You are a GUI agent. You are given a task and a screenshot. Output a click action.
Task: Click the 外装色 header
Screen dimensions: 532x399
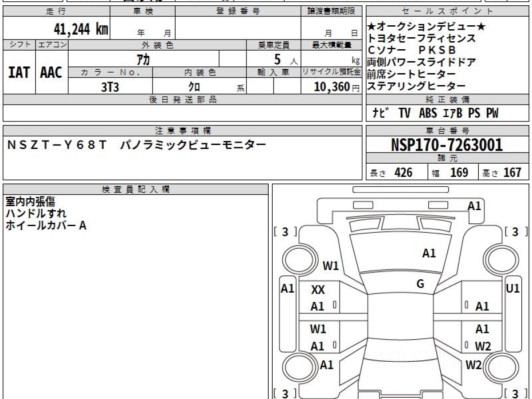pyautogui.click(x=157, y=45)
